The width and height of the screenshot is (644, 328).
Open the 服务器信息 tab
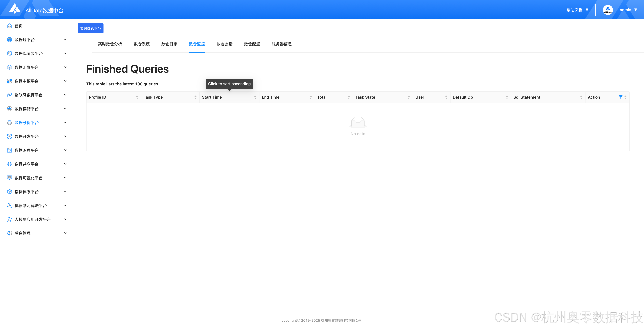tap(281, 44)
